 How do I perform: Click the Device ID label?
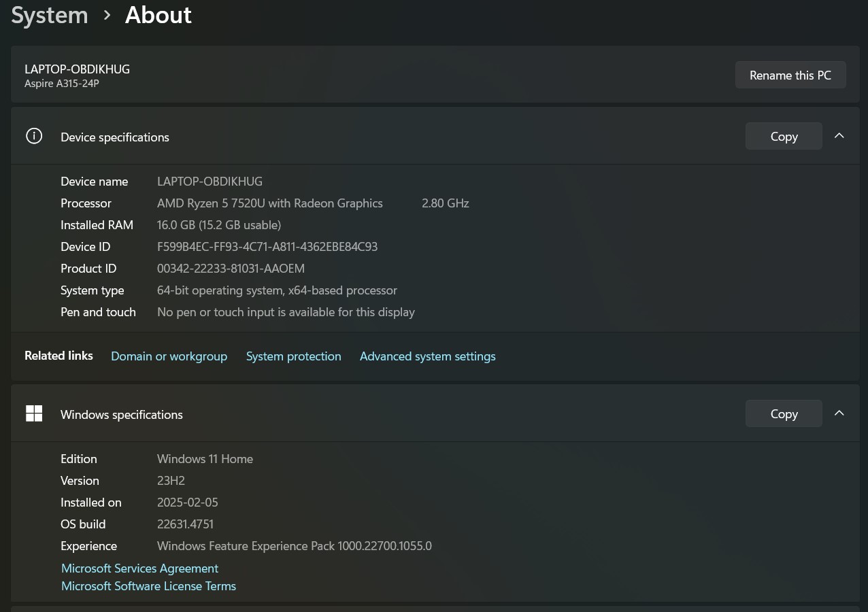pyautogui.click(x=85, y=247)
